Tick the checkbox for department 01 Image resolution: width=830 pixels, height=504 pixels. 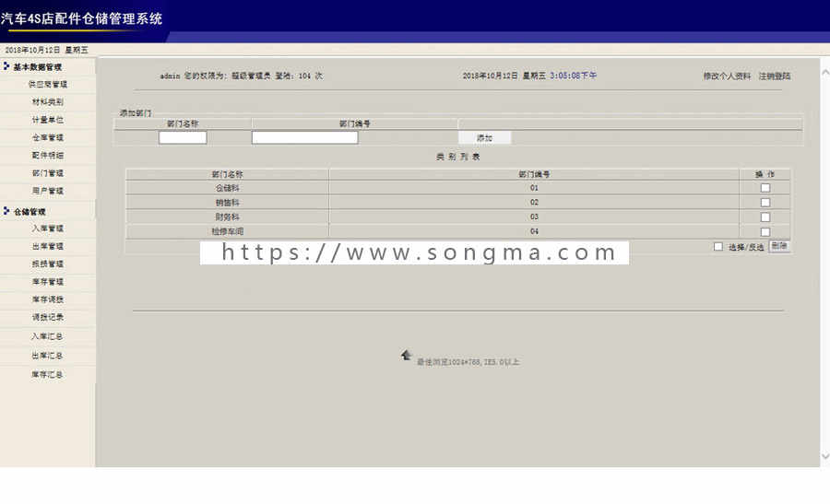765,188
